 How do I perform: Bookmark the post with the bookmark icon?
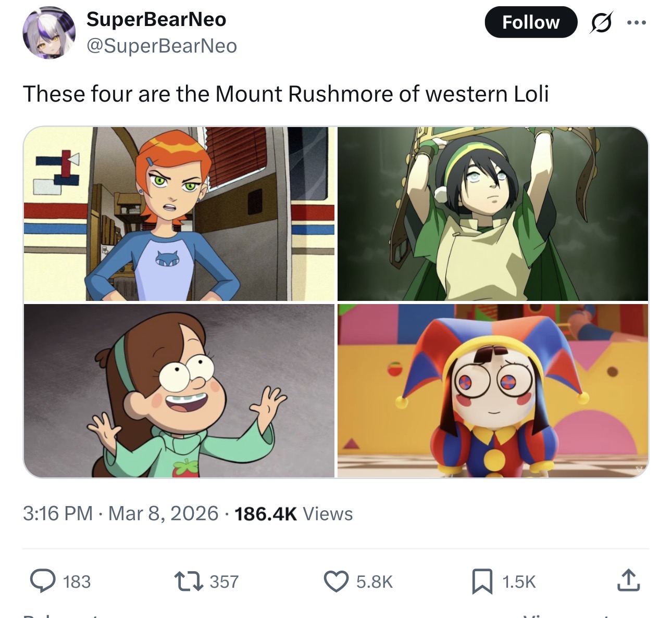coord(482,581)
